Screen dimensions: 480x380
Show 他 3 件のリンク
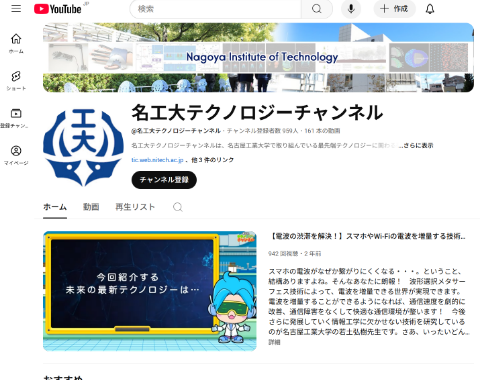click(212, 160)
